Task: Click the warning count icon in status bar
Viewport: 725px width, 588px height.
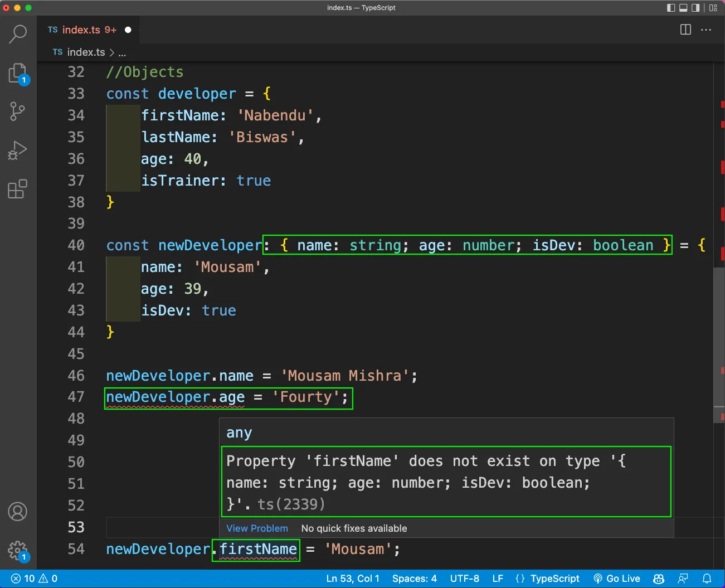Action: click(43, 579)
